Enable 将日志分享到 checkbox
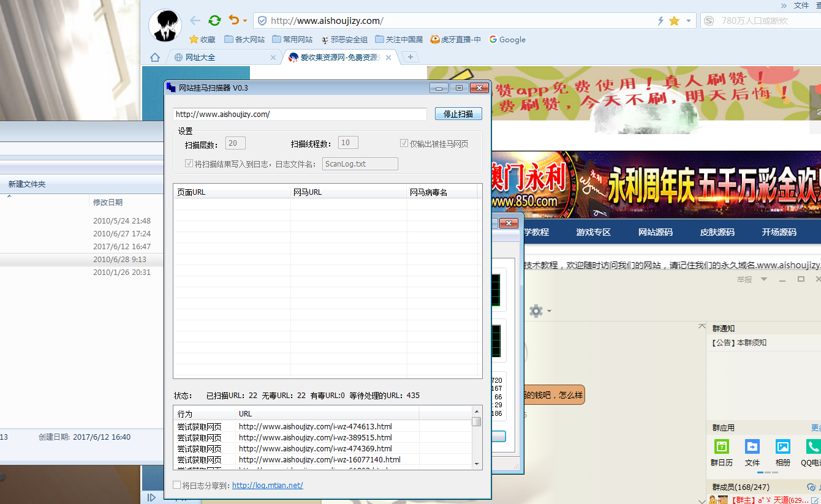 (x=177, y=485)
